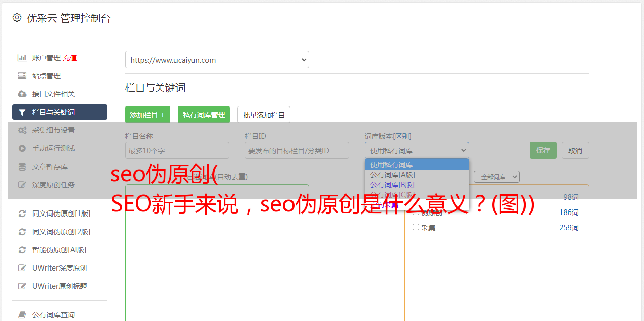Screen dimensions: 644x321
Task: Click the cloud upload icon for 接口文件相关
Action: 22,94
